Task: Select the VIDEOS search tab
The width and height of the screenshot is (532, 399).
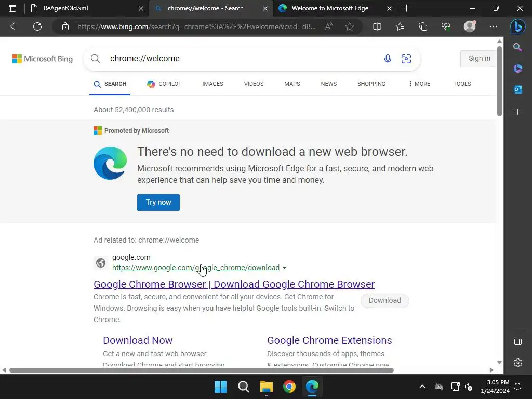Action: (x=254, y=84)
